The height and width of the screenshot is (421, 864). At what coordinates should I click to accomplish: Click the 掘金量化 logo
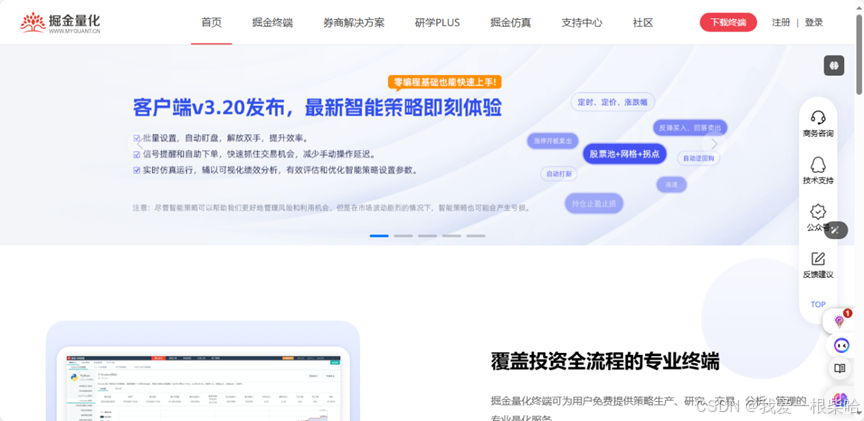point(61,23)
